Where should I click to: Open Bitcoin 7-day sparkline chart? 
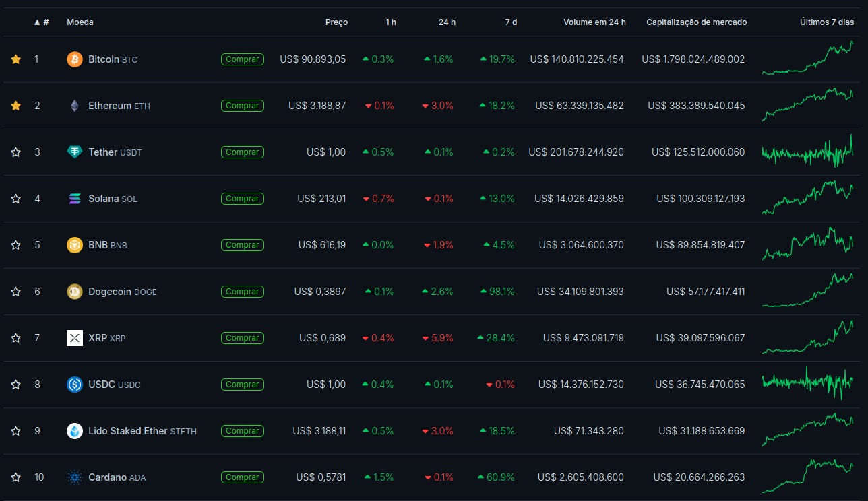807,58
